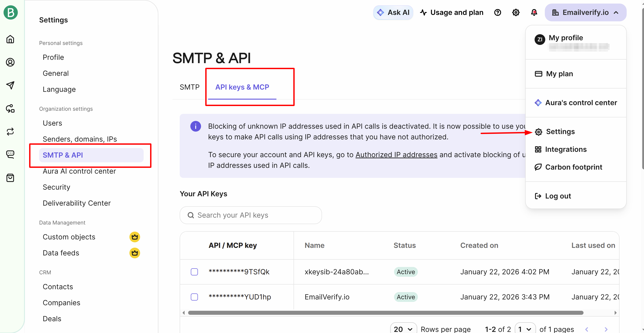Open Senders, domains, IPs
This screenshot has width=644, height=333.
click(x=80, y=139)
